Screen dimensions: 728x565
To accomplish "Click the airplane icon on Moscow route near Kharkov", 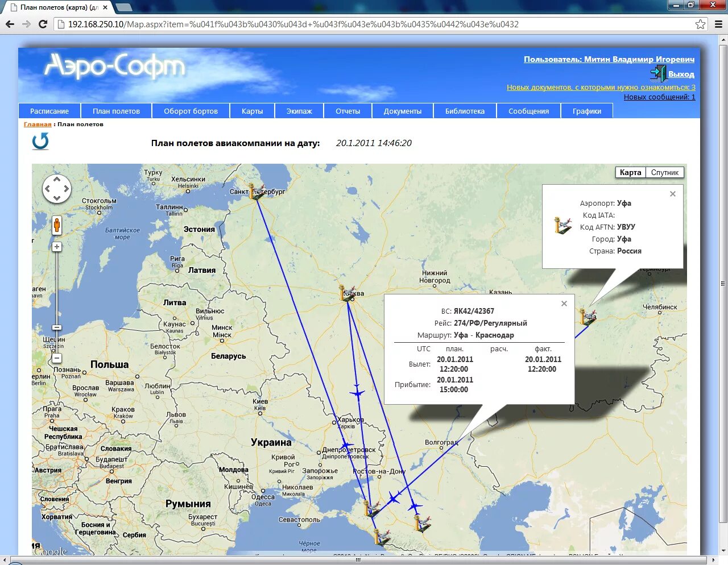I will (x=357, y=392).
